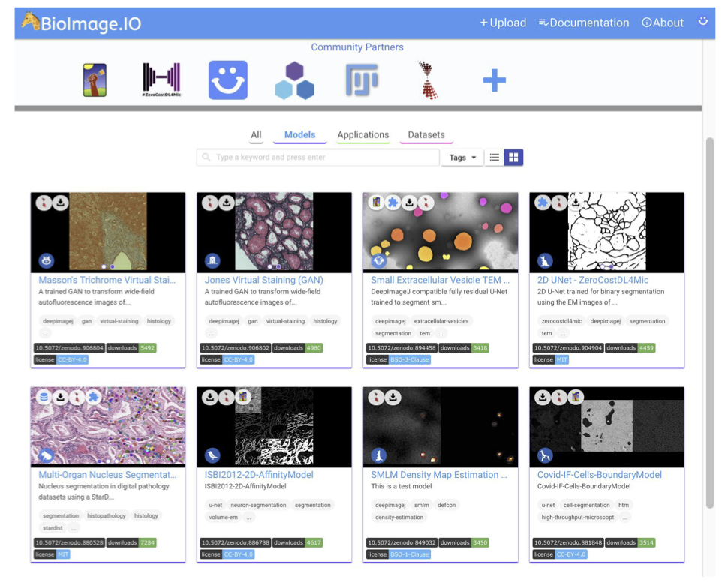Select the blue smiley face partner icon
Viewport: 728px width, 583px height.
coord(227,80)
